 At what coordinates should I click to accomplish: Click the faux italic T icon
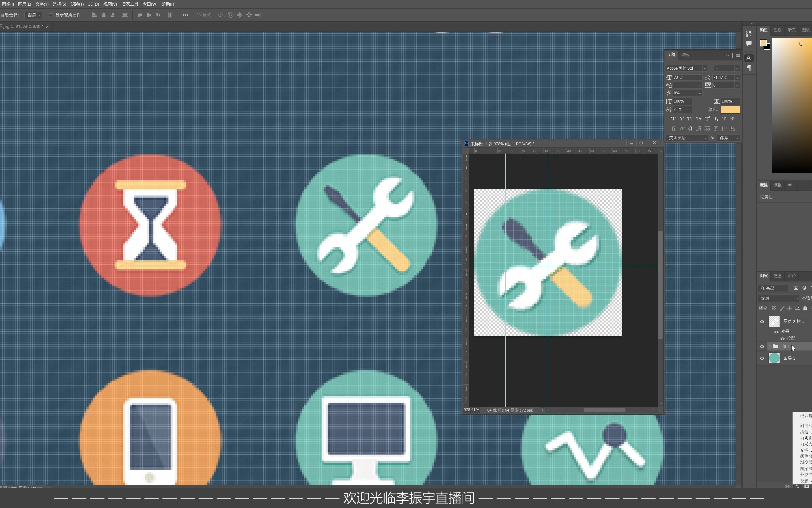click(x=681, y=119)
